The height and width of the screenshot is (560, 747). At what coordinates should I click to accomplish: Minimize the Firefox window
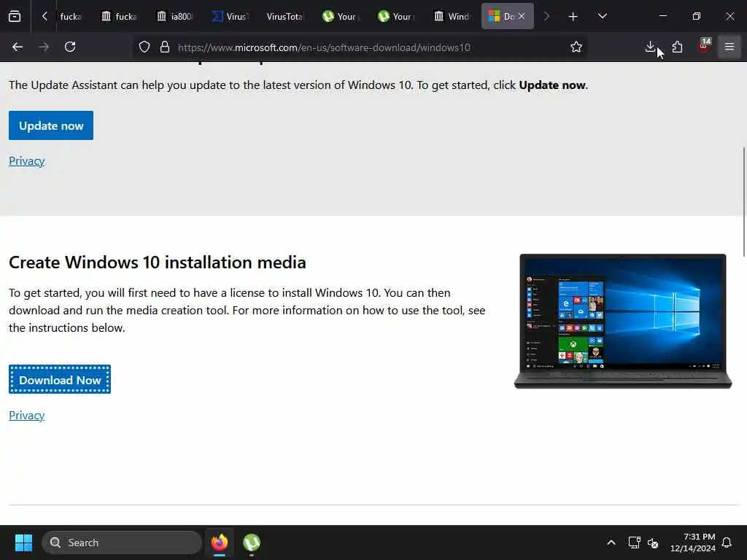(x=663, y=16)
